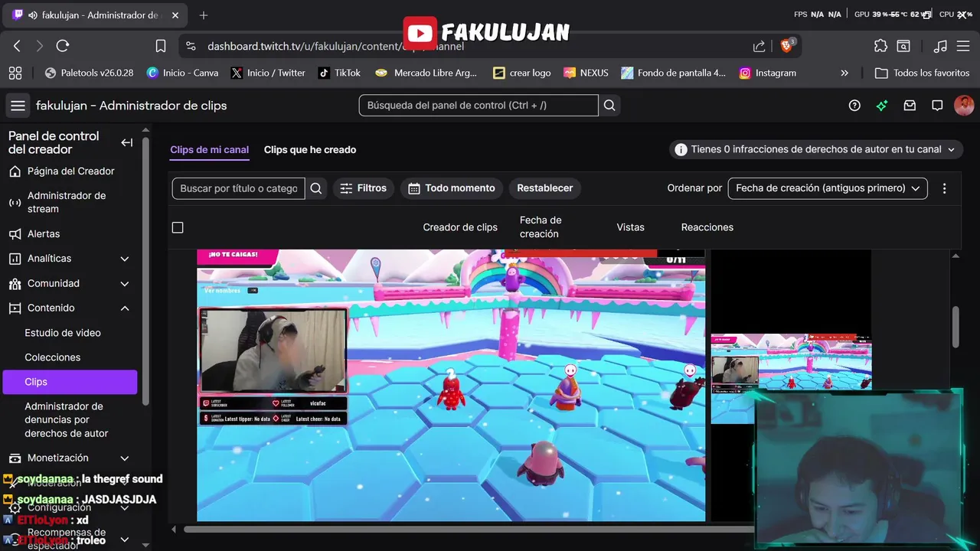Open the Brave shields lion icon
The height and width of the screenshot is (551, 980).
click(786, 46)
